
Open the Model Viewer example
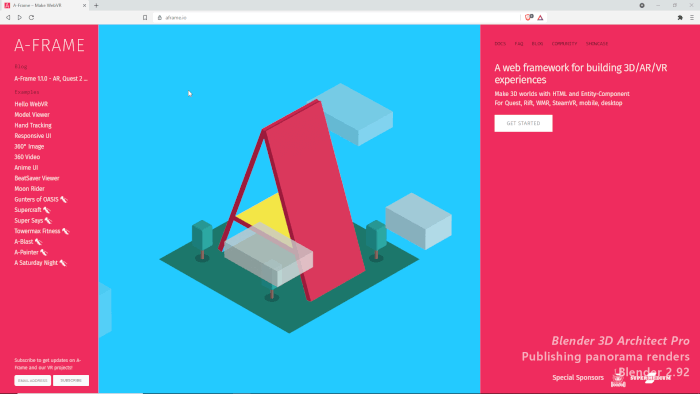pyautogui.click(x=32, y=115)
